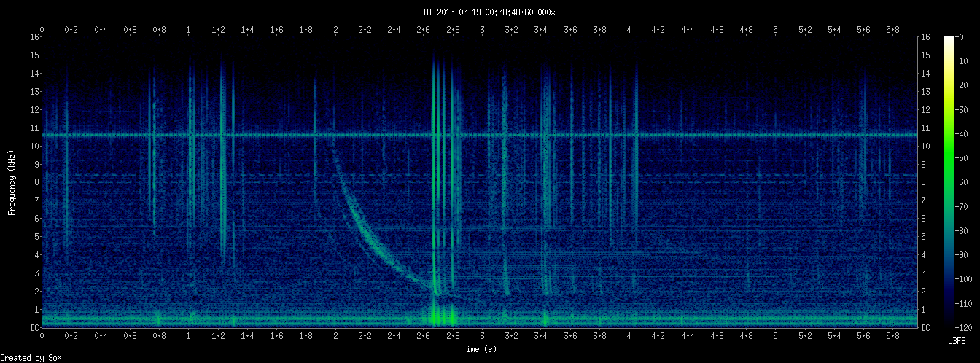Click "3" on the right frequency axis
Viewport: 980px width, 363px height.
click(923, 273)
